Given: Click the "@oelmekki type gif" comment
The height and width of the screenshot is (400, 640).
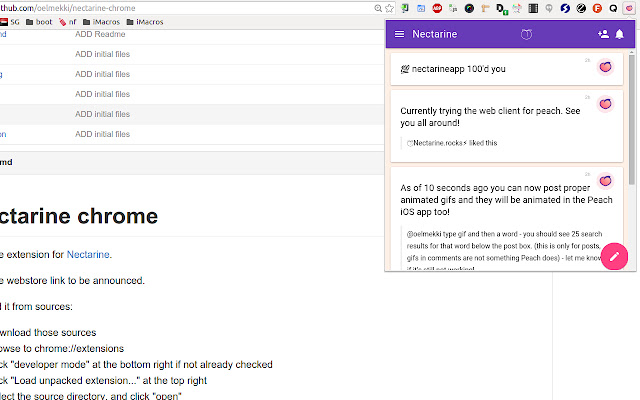Looking at the screenshot, I should 504,249.
